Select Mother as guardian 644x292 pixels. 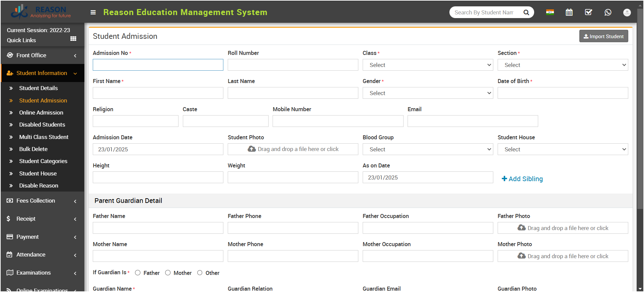168,273
